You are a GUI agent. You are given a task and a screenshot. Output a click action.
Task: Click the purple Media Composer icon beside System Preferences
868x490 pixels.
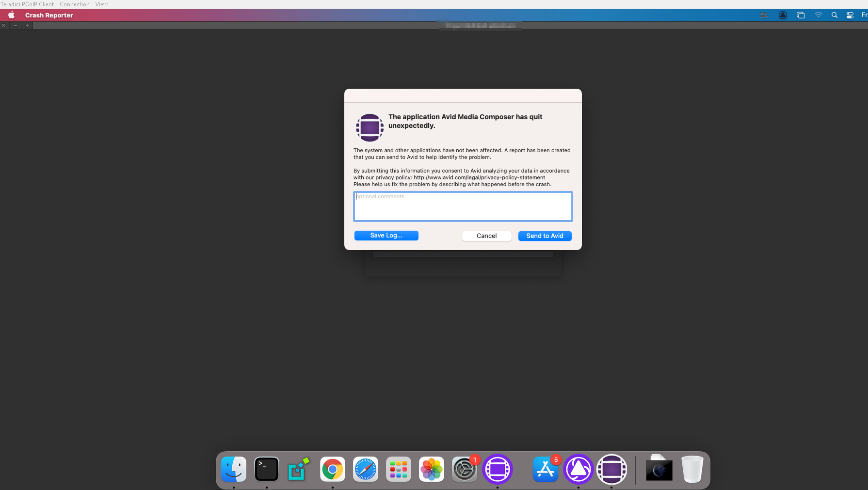point(498,469)
